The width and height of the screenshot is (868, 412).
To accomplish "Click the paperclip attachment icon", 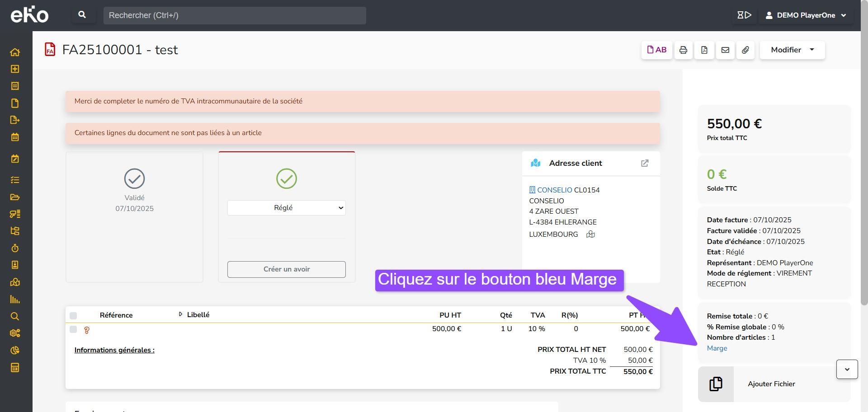I will (x=745, y=50).
